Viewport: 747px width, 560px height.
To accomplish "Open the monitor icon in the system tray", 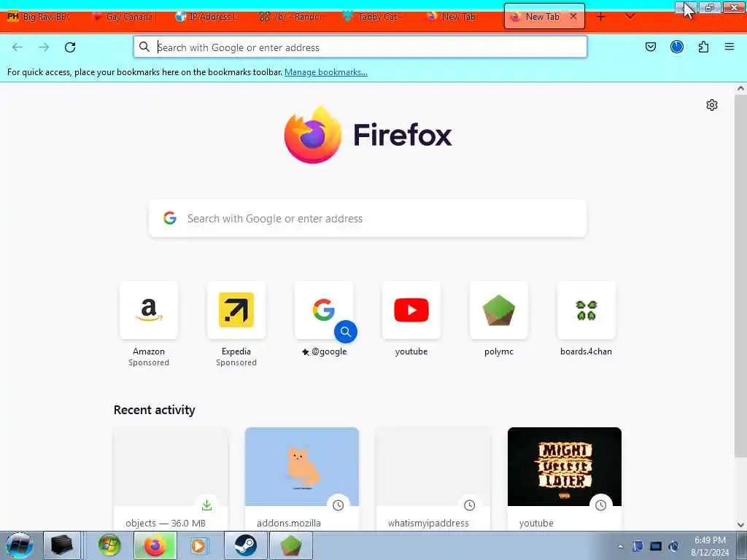I will click(656, 547).
